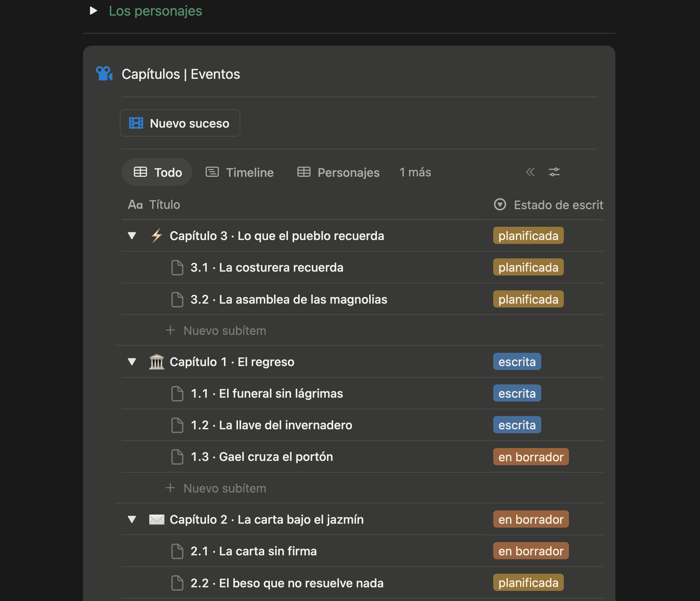Click the en borrador tag of row 2.1
The width and height of the screenshot is (700, 601).
coord(531,551)
